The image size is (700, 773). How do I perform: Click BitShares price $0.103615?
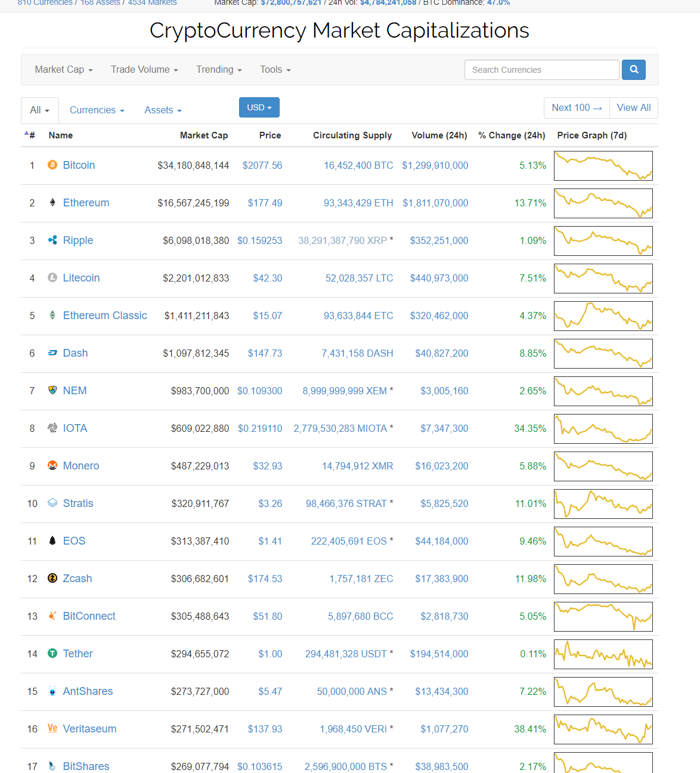(x=260, y=766)
